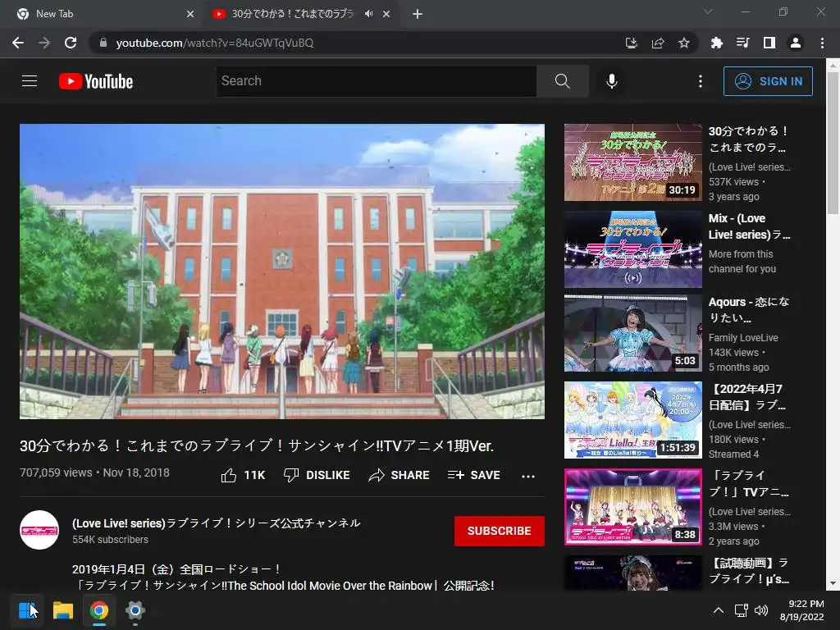
Task: Go forward with the browser forward arrow
Action: 44,43
